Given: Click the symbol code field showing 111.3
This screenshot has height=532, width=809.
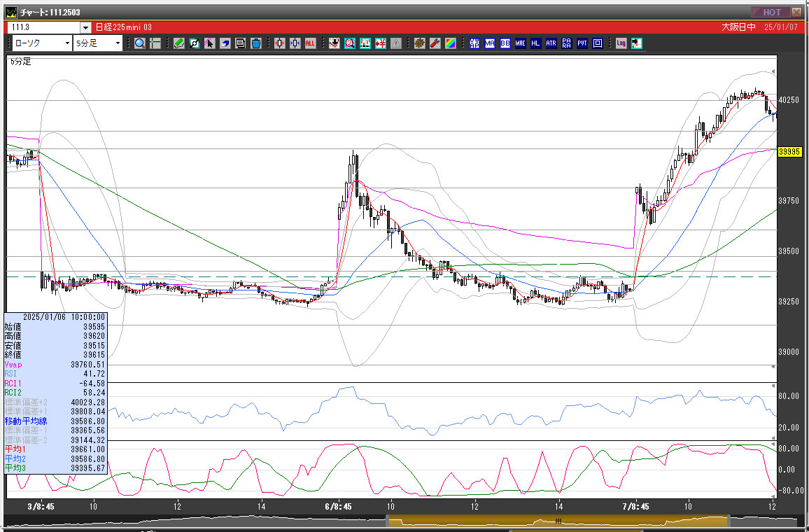Looking at the screenshot, I should click(44, 27).
